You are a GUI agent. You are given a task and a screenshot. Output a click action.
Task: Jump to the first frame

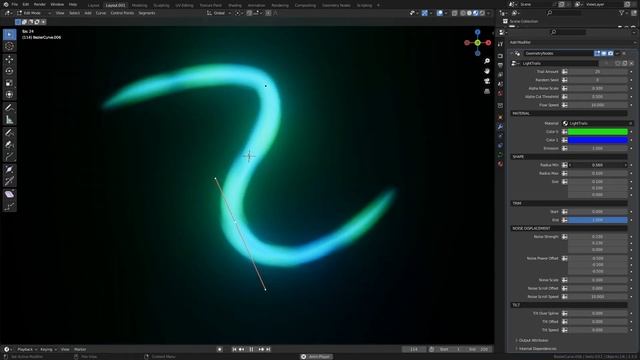(x=234, y=349)
